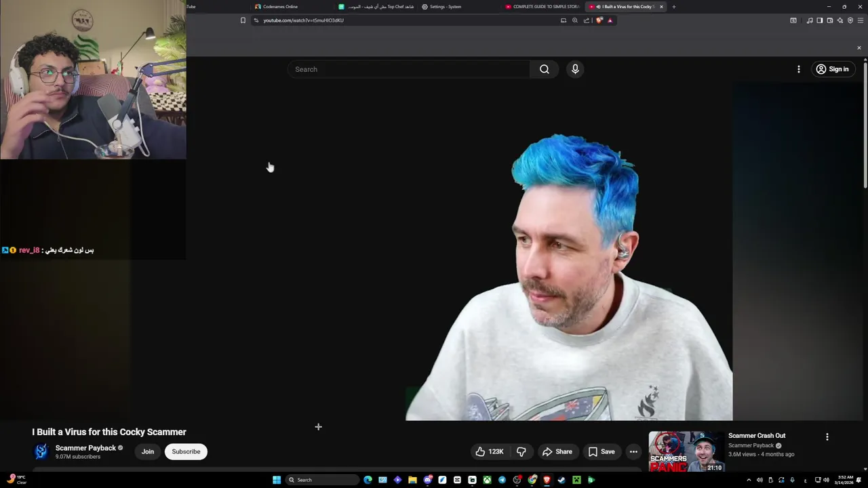Share the video with Share button
Image resolution: width=868 pixels, height=488 pixels.
click(557, 451)
